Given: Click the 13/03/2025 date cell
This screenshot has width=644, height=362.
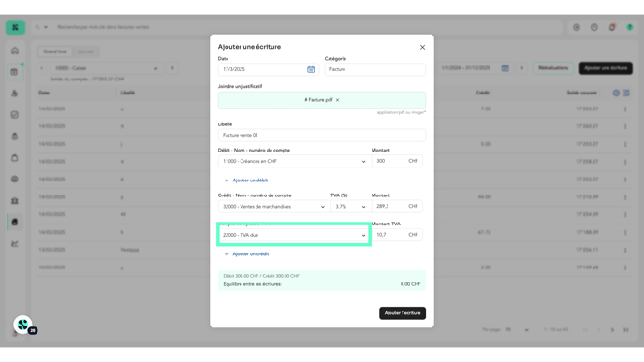Looking at the screenshot, I should (x=51, y=250).
